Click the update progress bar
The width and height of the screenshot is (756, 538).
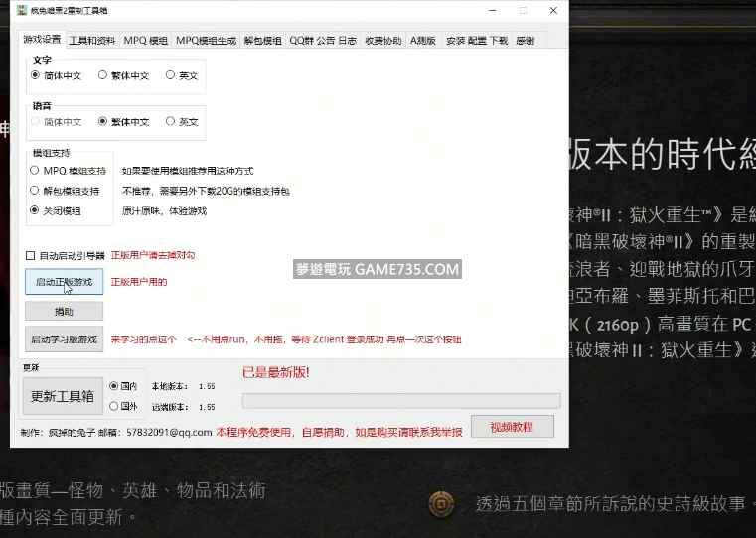point(401,401)
